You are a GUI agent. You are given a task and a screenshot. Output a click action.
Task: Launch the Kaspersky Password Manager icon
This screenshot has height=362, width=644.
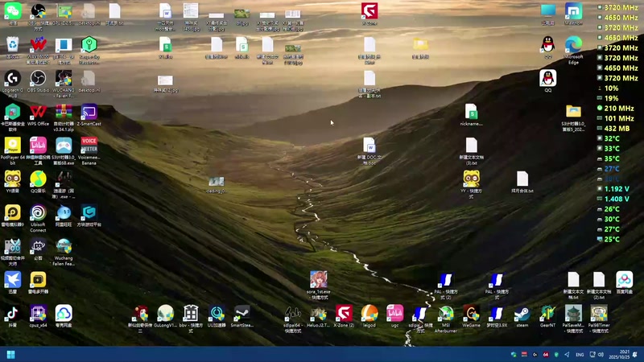pyautogui.click(x=89, y=44)
